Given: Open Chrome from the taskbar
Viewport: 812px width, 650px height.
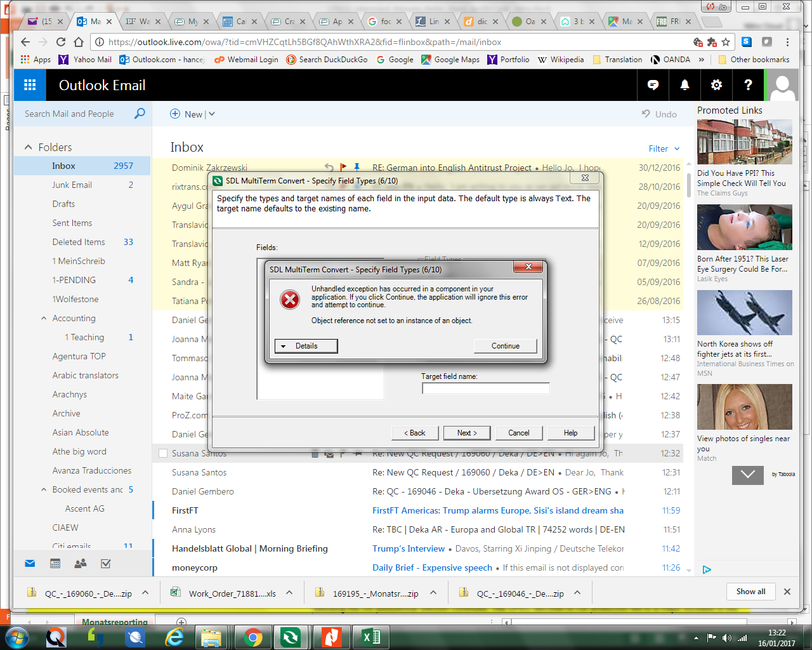Looking at the screenshot, I should pyautogui.click(x=253, y=637).
